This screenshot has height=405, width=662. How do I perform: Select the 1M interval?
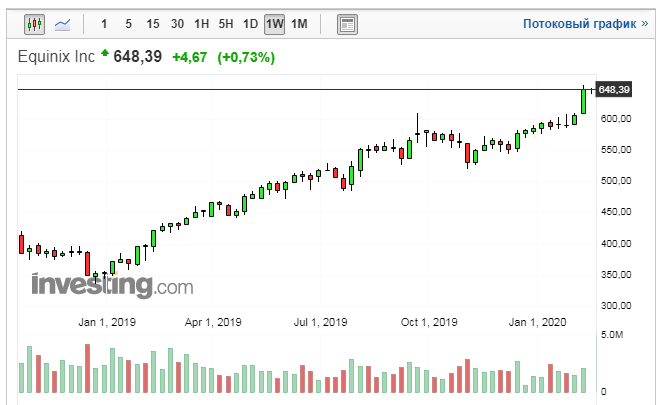click(x=299, y=24)
